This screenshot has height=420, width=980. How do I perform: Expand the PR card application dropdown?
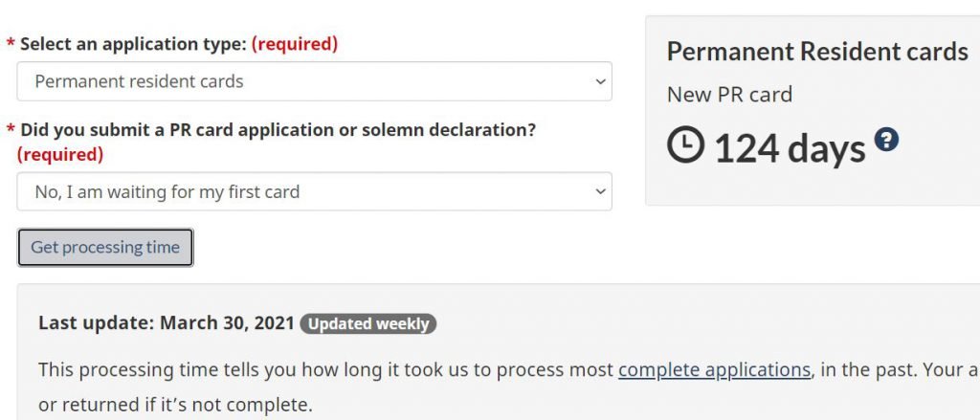point(314,191)
